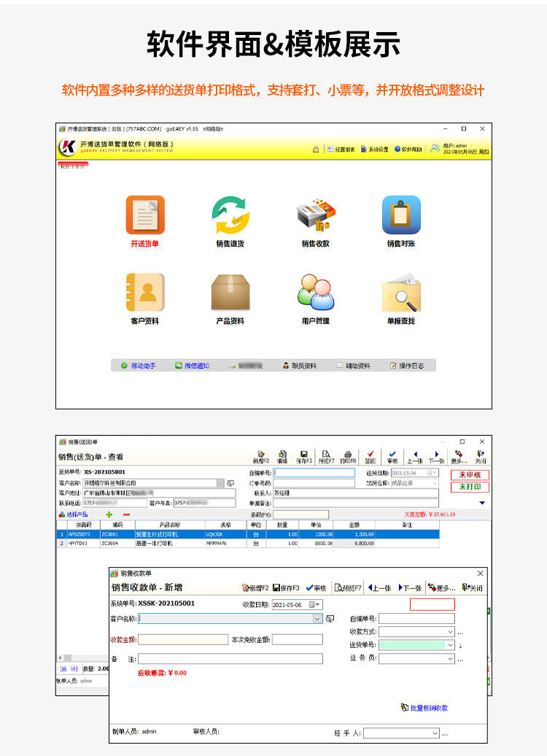
Task: Open 产品资料 product box icon
Action: coord(230,293)
